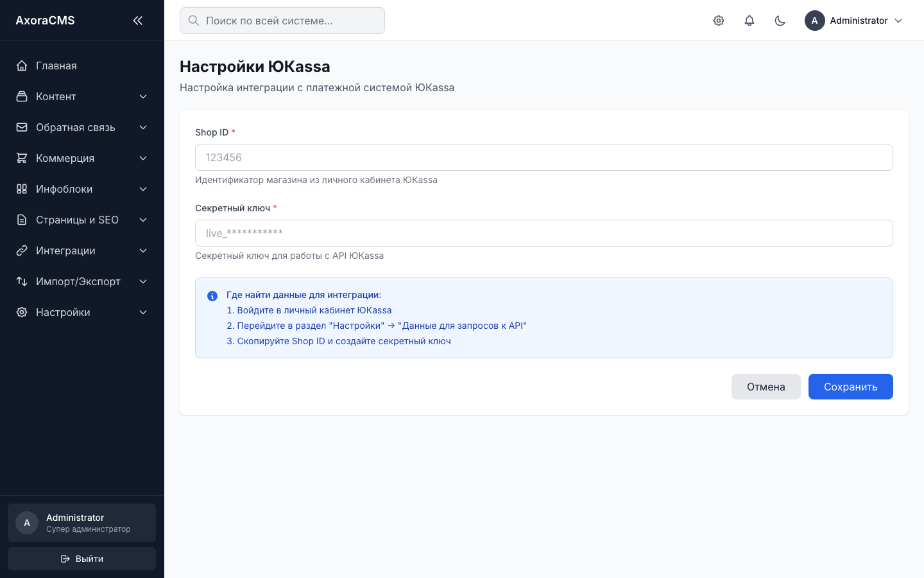The image size is (924, 578).
Task: Expand the Инфоблоки chevron
Action: [143, 189]
